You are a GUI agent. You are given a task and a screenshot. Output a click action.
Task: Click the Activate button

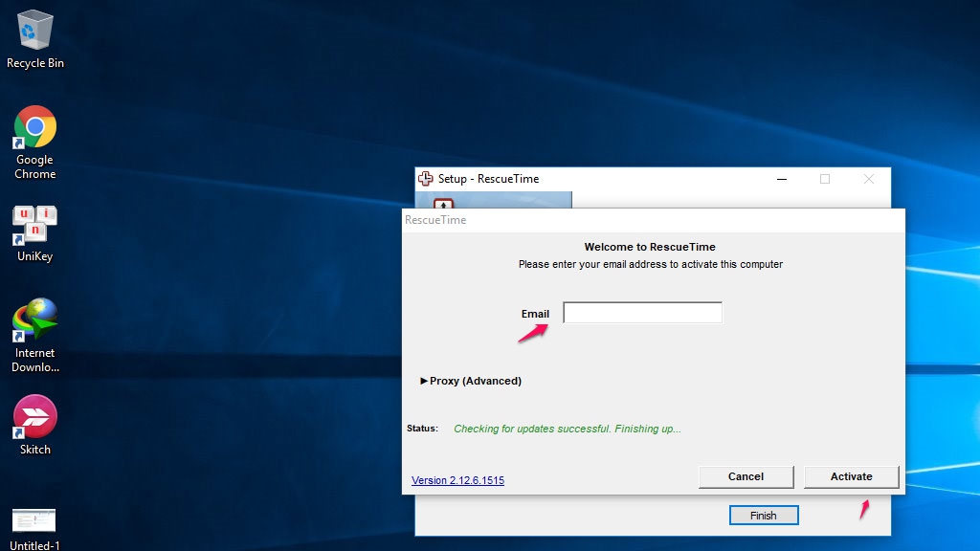(851, 476)
